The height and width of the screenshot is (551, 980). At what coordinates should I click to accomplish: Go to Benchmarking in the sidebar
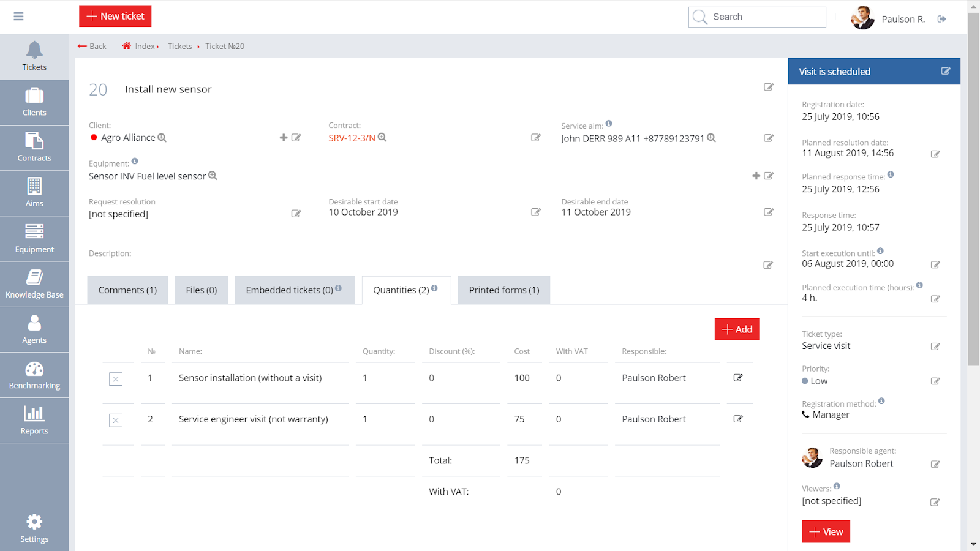coord(34,375)
